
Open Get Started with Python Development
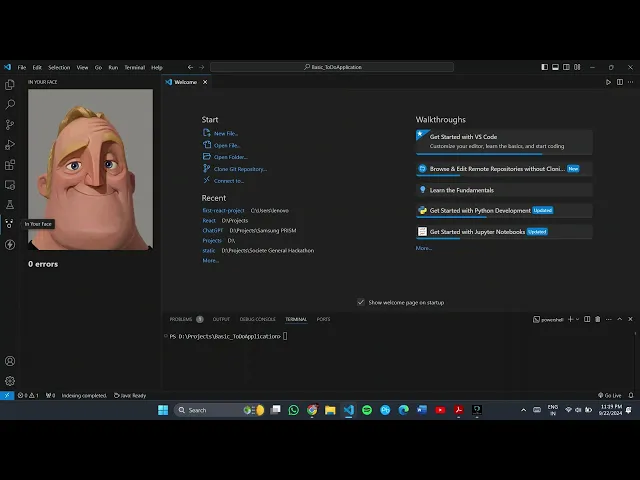504,211
